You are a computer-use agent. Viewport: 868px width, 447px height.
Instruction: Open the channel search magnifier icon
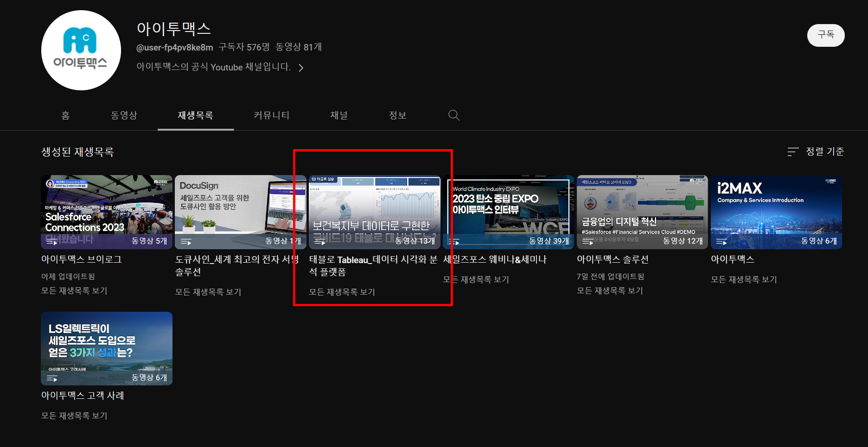(454, 115)
